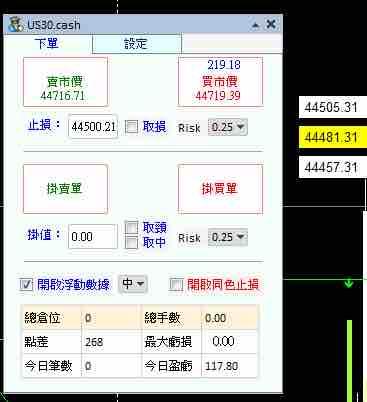The width and height of the screenshot is (367, 402).
Task: Click the 219.18 value above 買市價
Action: 224,65
